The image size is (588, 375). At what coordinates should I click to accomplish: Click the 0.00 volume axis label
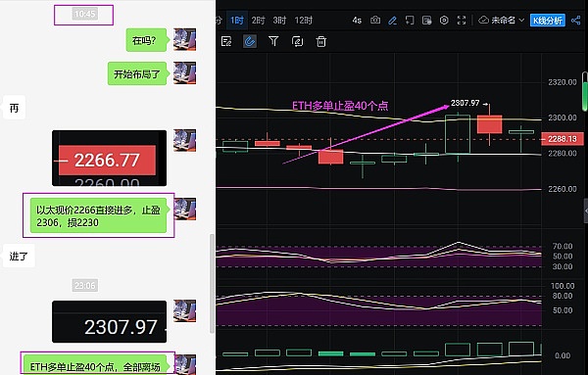pyautogui.click(x=563, y=355)
